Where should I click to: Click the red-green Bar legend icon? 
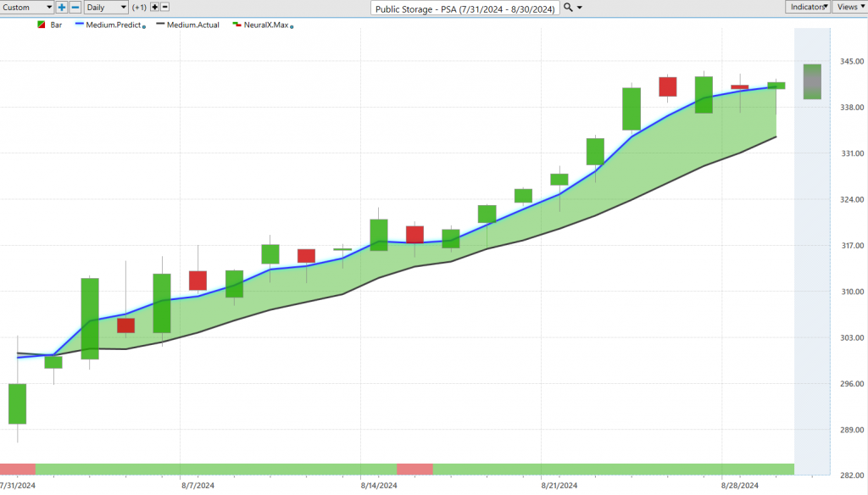coord(42,25)
